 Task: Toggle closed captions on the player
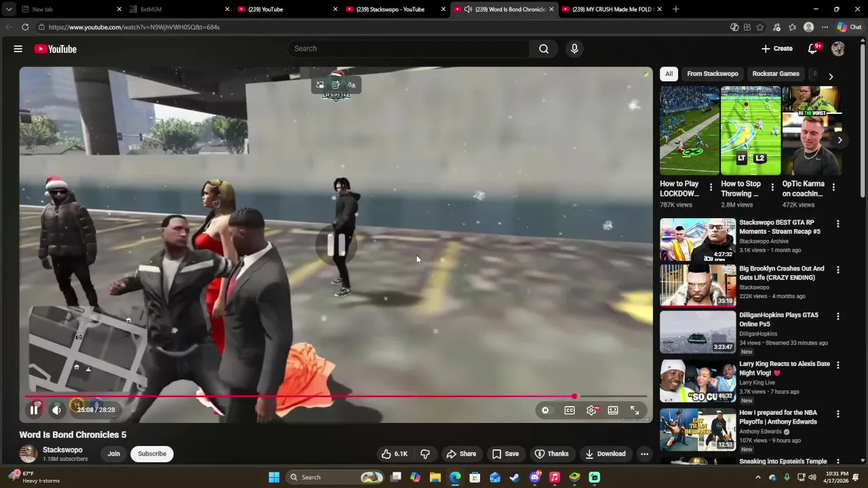pyautogui.click(x=570, y=410)
